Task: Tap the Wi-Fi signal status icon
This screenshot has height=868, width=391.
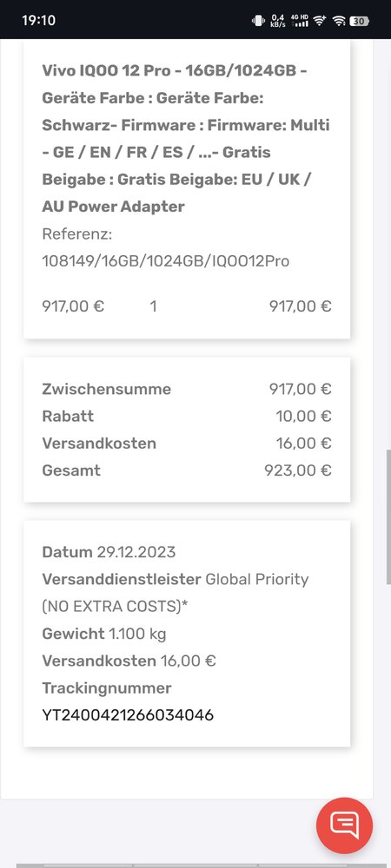Action: (339, 21)
